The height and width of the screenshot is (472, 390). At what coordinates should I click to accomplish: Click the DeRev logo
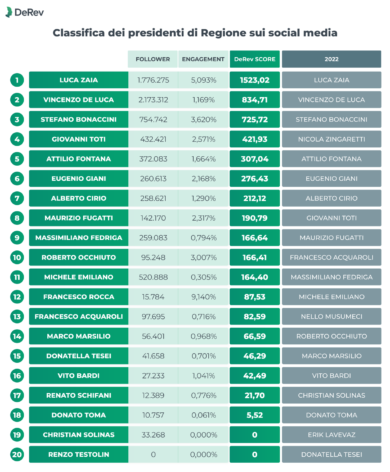coord(25,12)
